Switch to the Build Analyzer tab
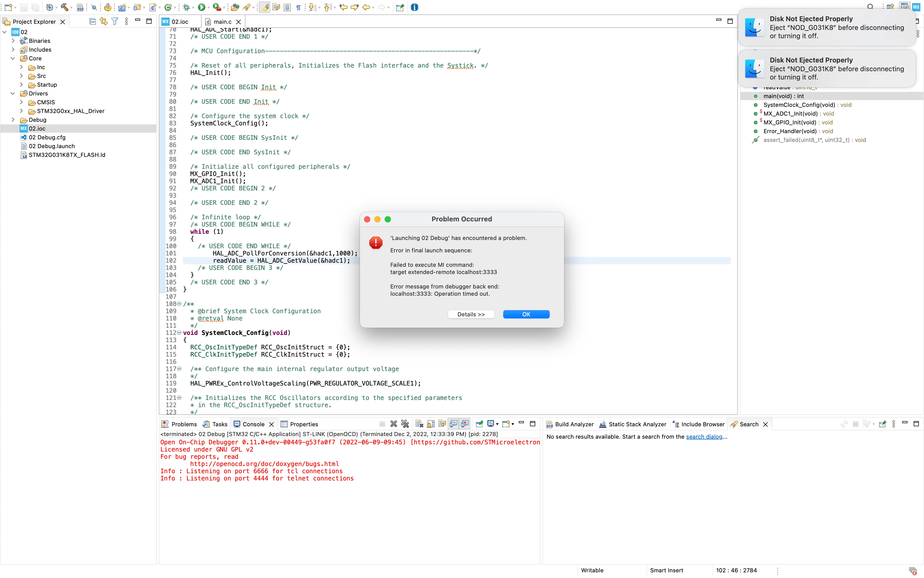The image size is (924, 578). pos(570,424)
